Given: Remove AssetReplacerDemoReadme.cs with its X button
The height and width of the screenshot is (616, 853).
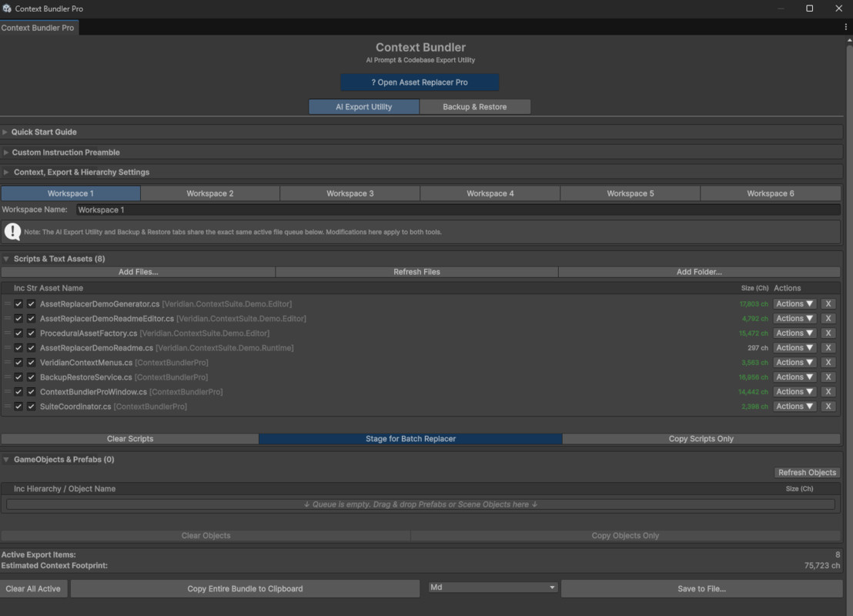Looking at the screenshot, I should click(828, 348).
